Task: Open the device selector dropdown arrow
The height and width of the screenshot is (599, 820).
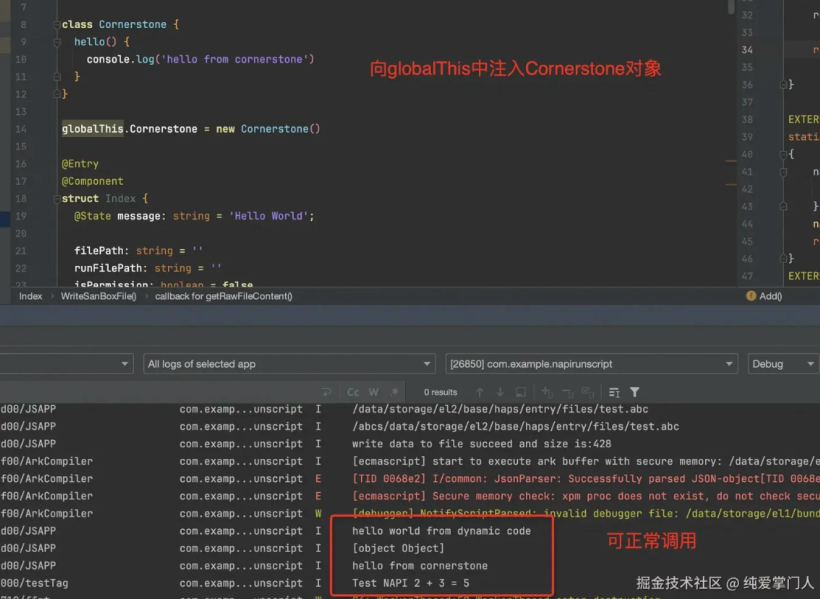Action: [x=124, y=364]
